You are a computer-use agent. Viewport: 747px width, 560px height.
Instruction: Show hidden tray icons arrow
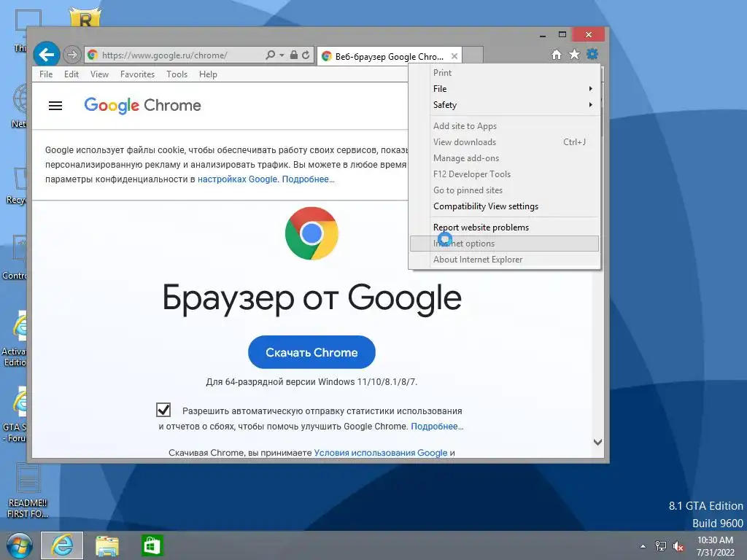coord(643,546)
